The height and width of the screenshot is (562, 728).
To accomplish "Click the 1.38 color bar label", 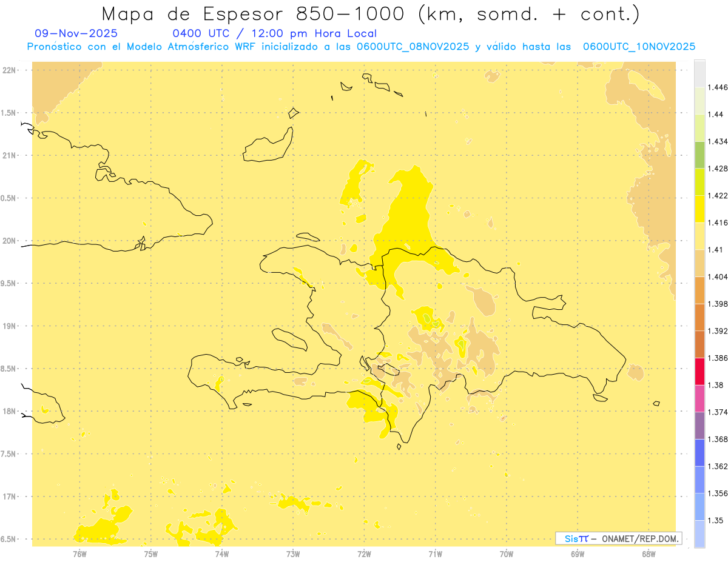I will pyautogui.click(x=716, y=385).
